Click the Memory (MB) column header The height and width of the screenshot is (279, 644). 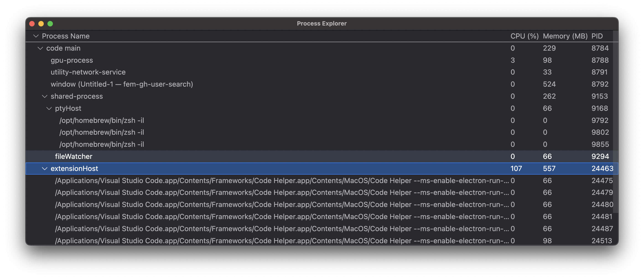565,36
